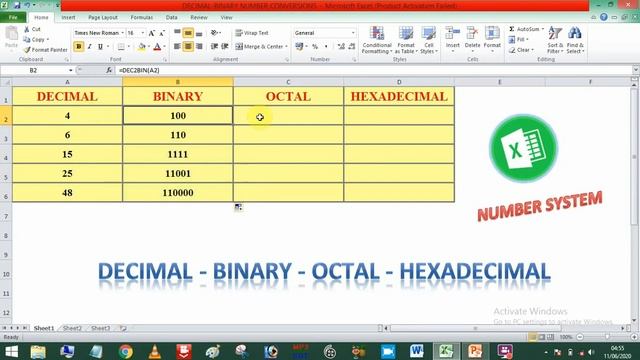This screenshot has width=640, height=360.
Task: Click Decrease Indent icon
Action: pos(214,47)
